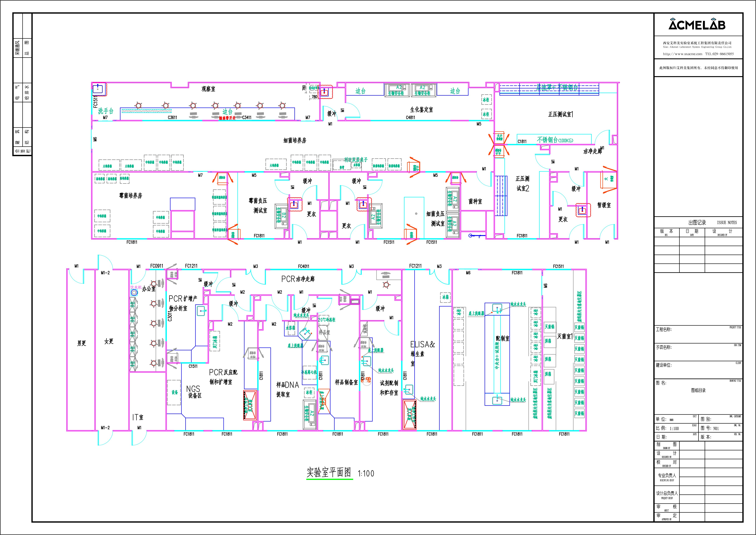Select the 灭菌室1 room label
This screenshot has height=535, width=756.
565,336
